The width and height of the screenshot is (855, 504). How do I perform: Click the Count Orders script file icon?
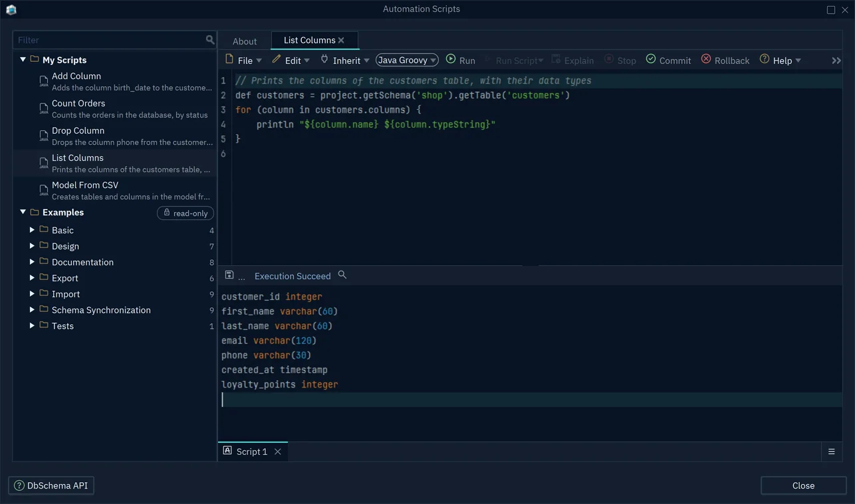pyautogui.click(x=44, y=109)
